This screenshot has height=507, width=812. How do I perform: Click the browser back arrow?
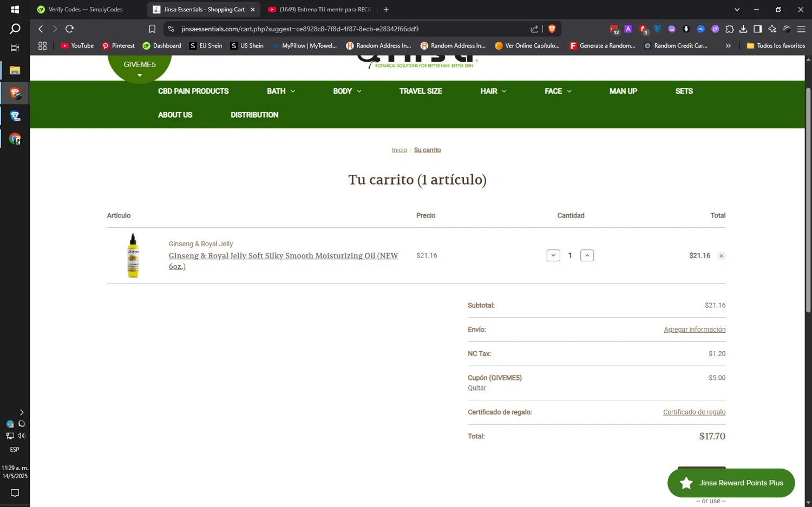tap(41, 29)
